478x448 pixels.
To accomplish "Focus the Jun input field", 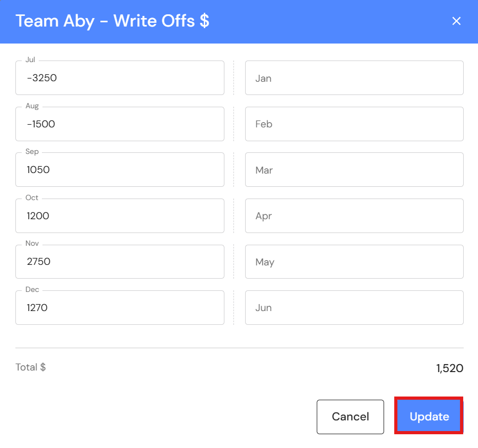I will 354,308.
